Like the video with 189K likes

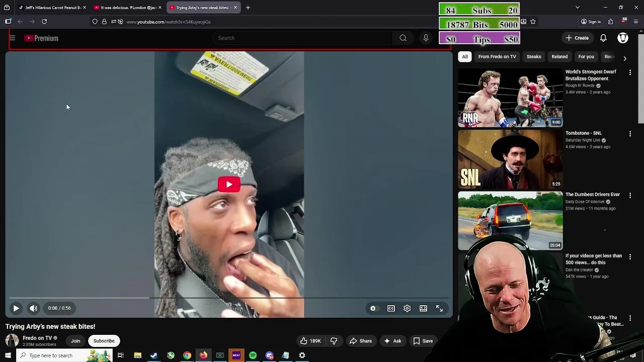tap(310, 341)
